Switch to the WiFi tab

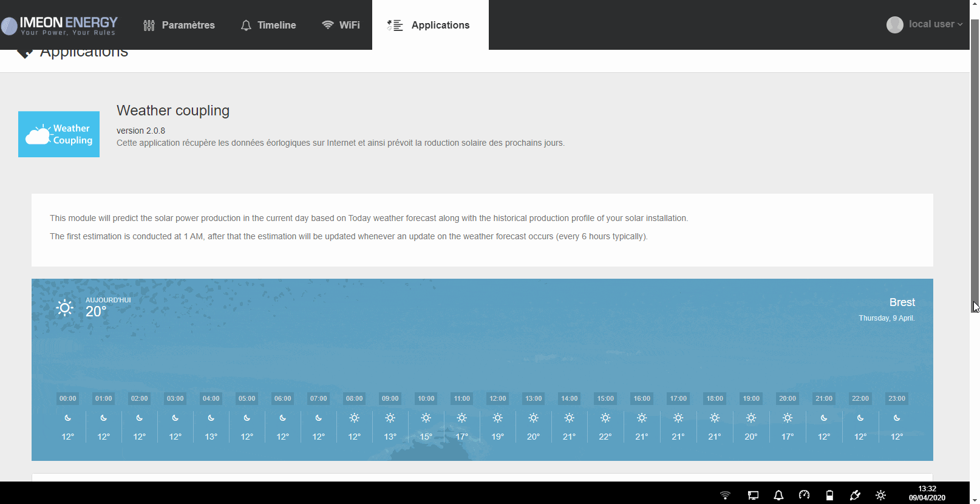click(x=341, y=25)
